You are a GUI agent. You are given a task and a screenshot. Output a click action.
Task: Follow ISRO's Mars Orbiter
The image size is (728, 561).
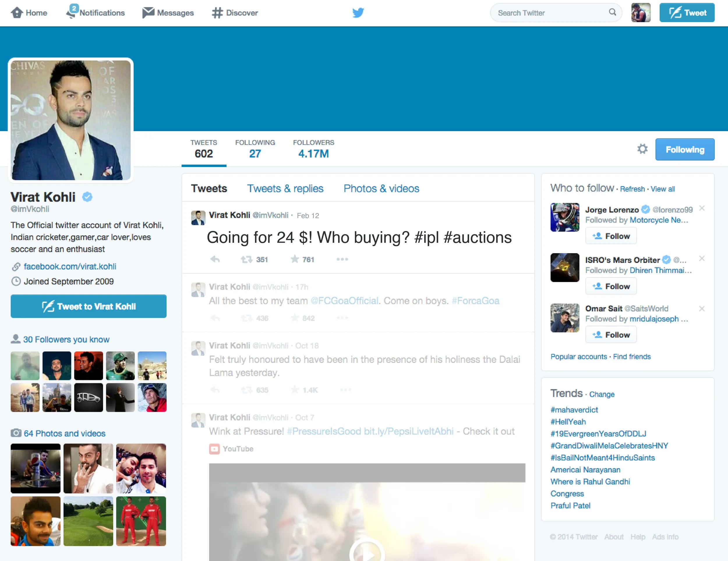(611, 286)
